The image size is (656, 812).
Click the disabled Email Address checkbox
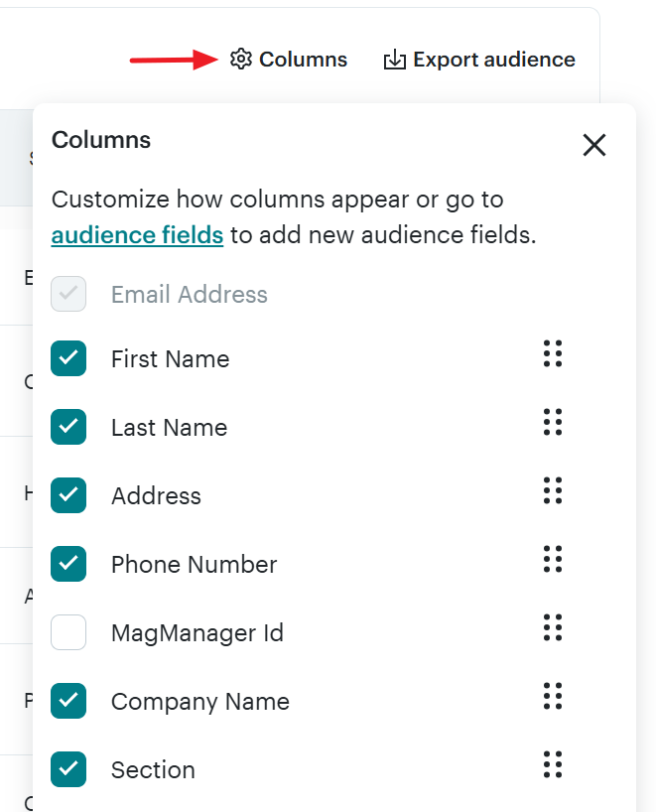(68, 294)
